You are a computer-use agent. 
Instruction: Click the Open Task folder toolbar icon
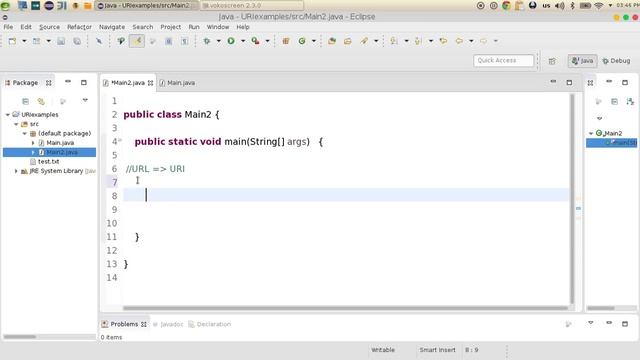coord(348,41)
